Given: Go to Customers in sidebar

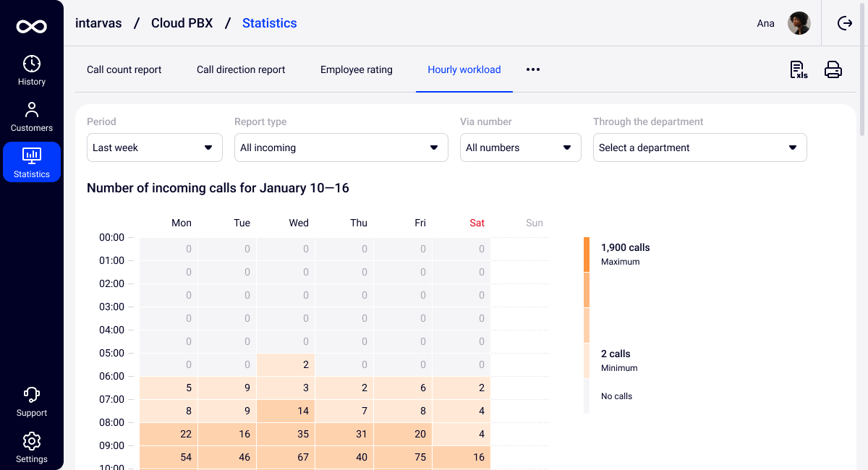Looking at the screenshot, I should click(x=32, y=117).
